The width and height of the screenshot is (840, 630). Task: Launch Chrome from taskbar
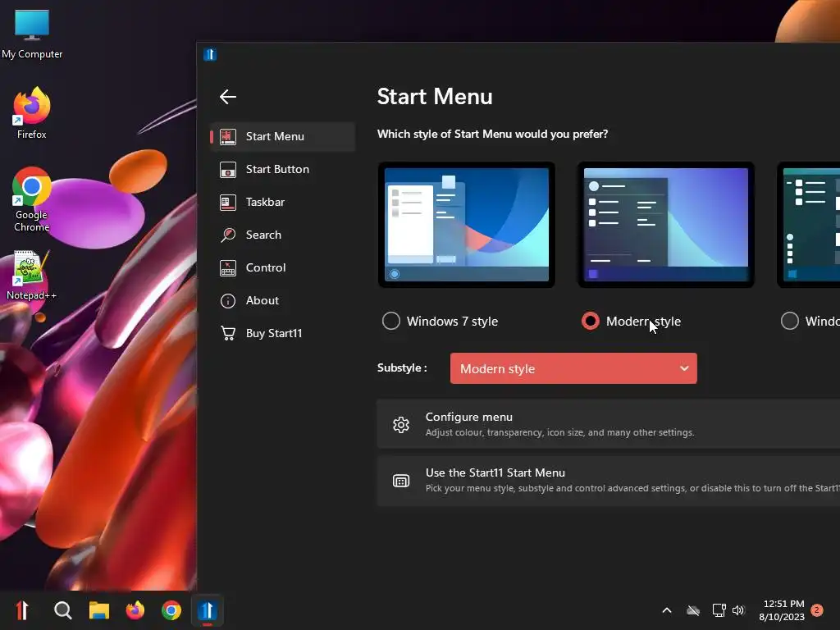pos(171,610)
